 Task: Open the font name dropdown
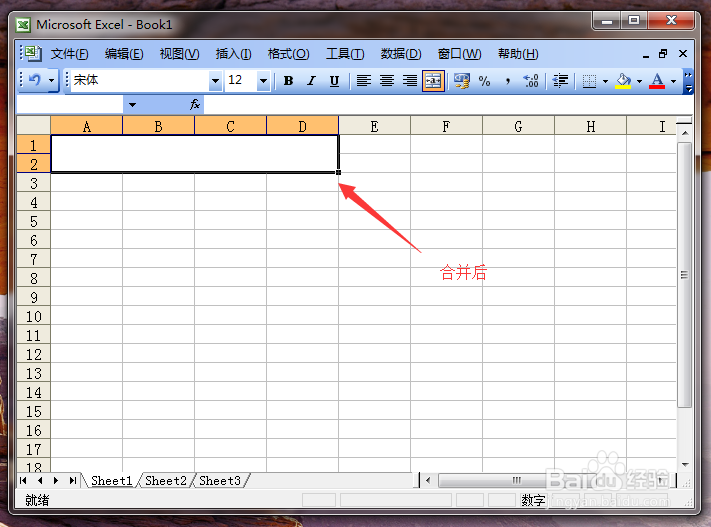tap(215, 81)
